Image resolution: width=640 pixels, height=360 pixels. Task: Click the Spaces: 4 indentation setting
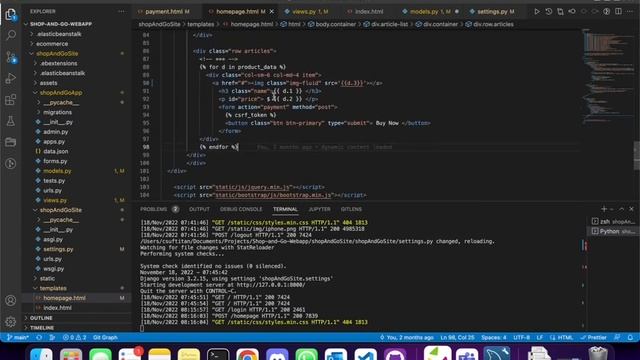[x=494, y=338]
